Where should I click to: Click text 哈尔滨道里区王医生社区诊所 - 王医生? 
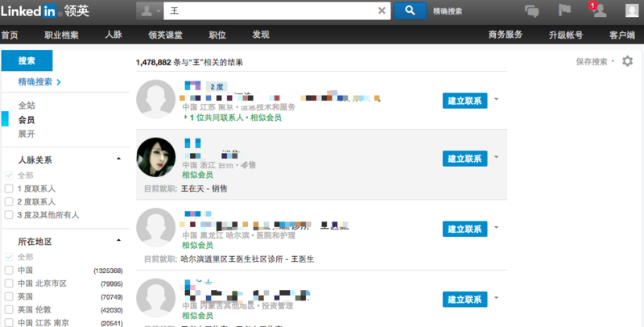(247, 259)
